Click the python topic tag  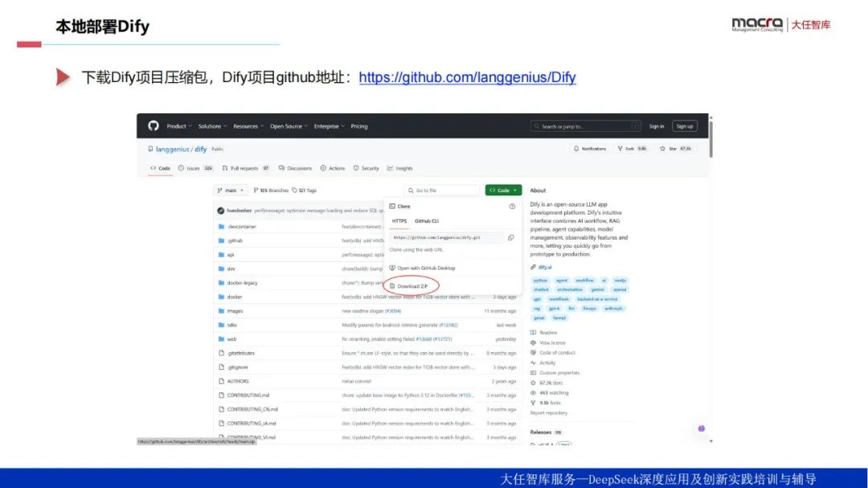(x=540, y=281)
